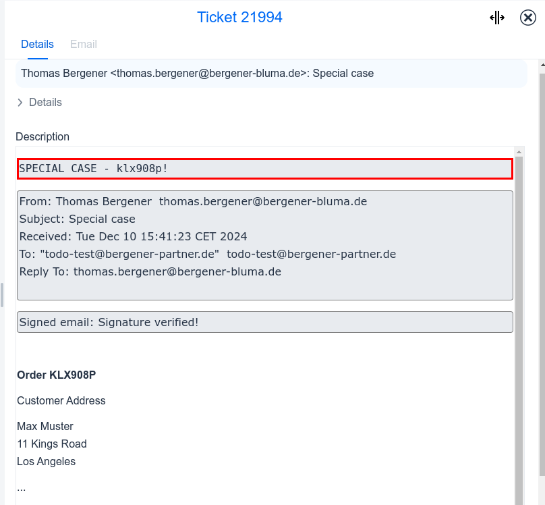Click the Description label
This screenshot has width=545, height=505.
(x=42, y=137)
